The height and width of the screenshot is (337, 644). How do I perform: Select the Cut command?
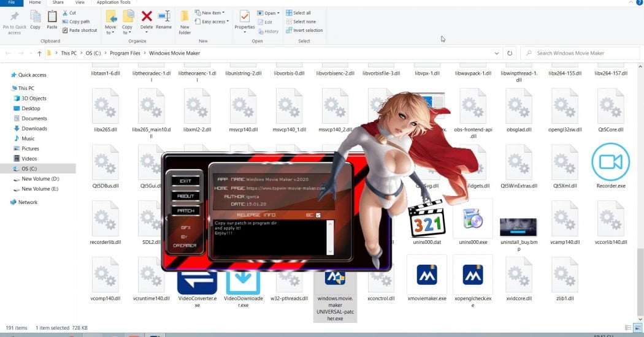[x=69, y=13]
